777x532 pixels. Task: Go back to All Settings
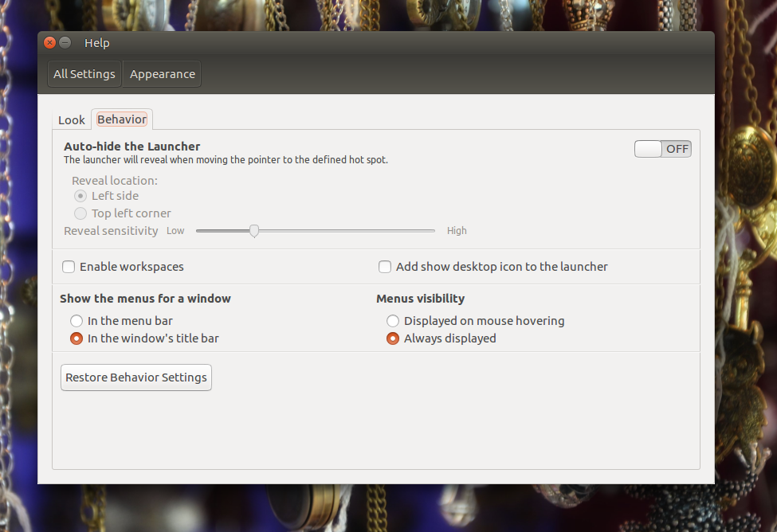pyautogui.click(x=84, y=74)
